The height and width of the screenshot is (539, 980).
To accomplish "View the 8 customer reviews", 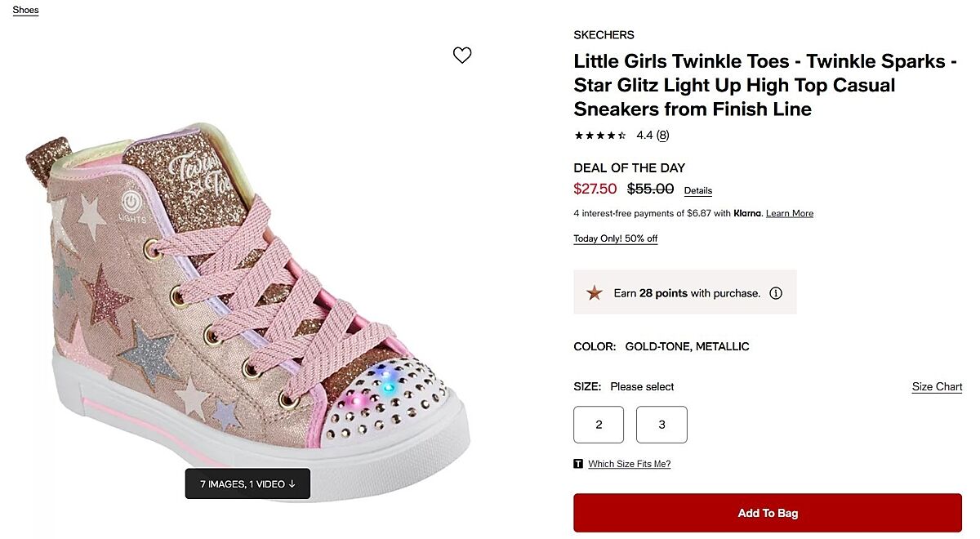I will [662, 136].
